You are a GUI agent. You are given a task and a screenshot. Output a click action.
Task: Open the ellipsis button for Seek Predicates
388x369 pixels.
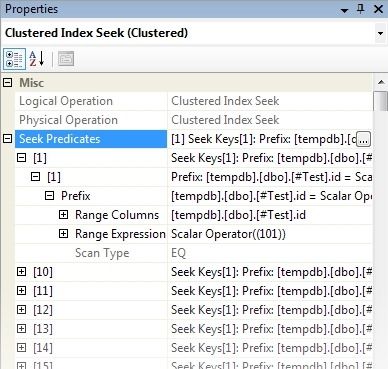point(363,139)
